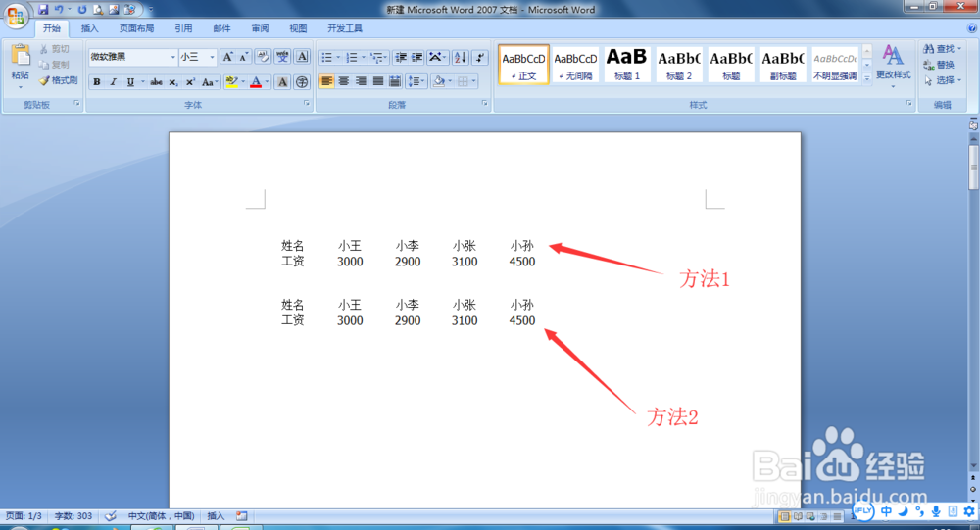980x530 pixels.
Task: Save document via quick access toolbar
Action: click(x=43, y=10)
